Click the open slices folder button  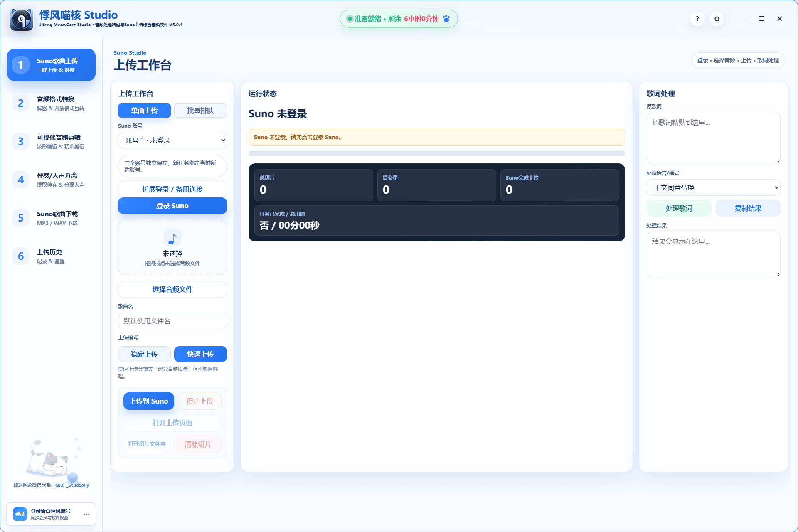147,444
